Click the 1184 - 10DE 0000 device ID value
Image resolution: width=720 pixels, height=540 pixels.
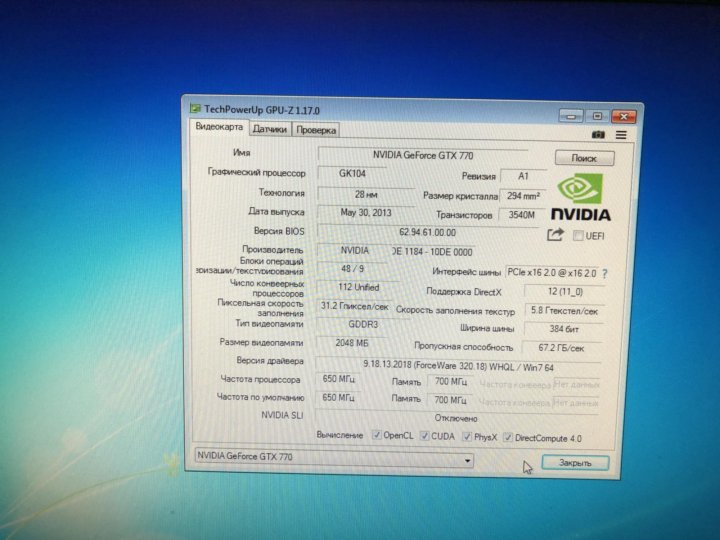433,252
